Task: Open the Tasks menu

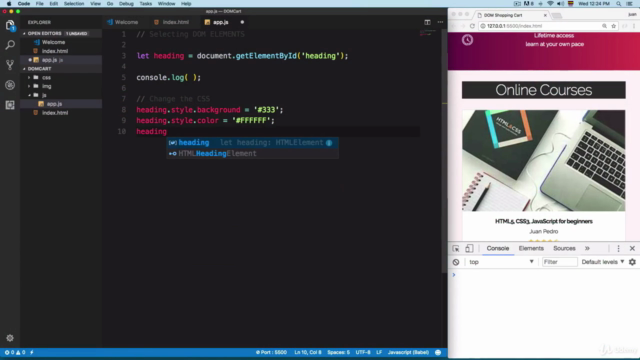Action: coord(145,4)
